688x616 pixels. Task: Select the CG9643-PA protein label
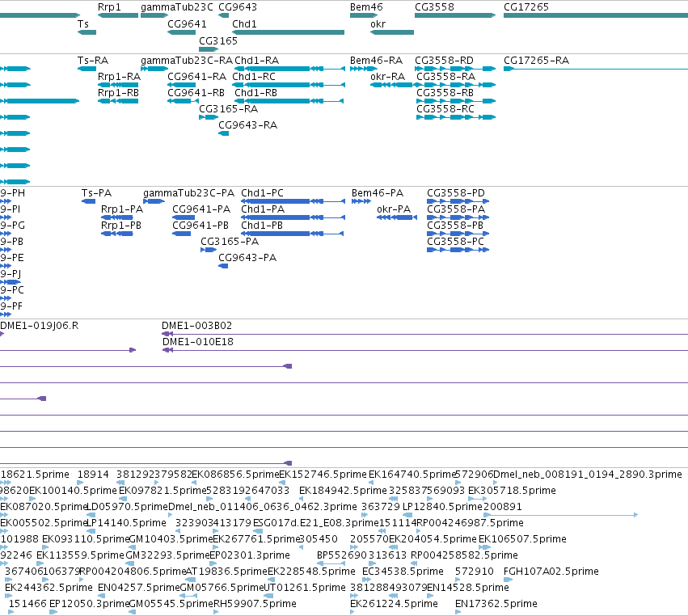[247, 259]
